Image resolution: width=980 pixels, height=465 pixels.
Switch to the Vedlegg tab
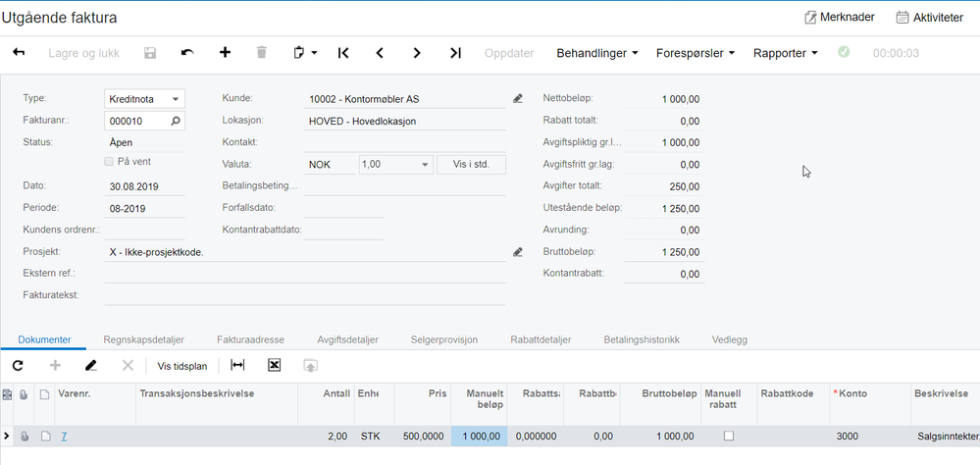tap(730, 339)
